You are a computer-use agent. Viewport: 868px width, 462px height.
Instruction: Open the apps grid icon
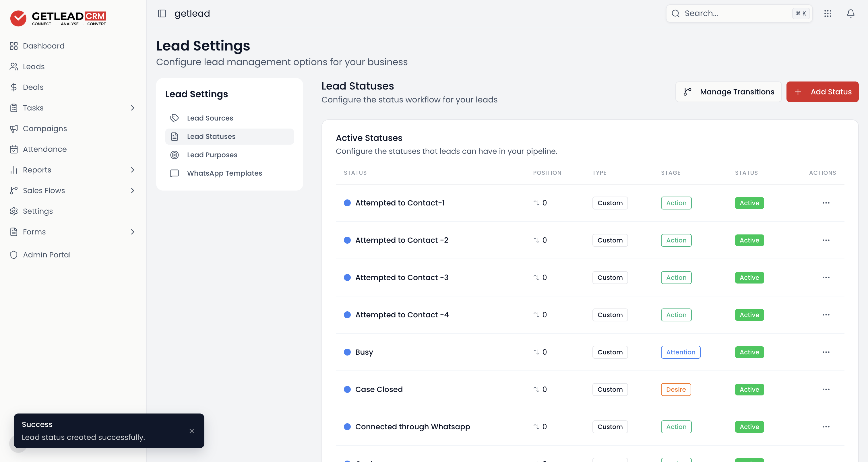pyautogui.click(x=828, y=13)
